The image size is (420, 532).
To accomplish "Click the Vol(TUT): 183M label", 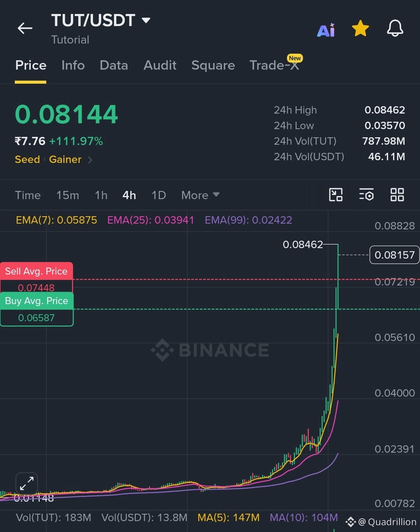I will (x=54, y=518).
